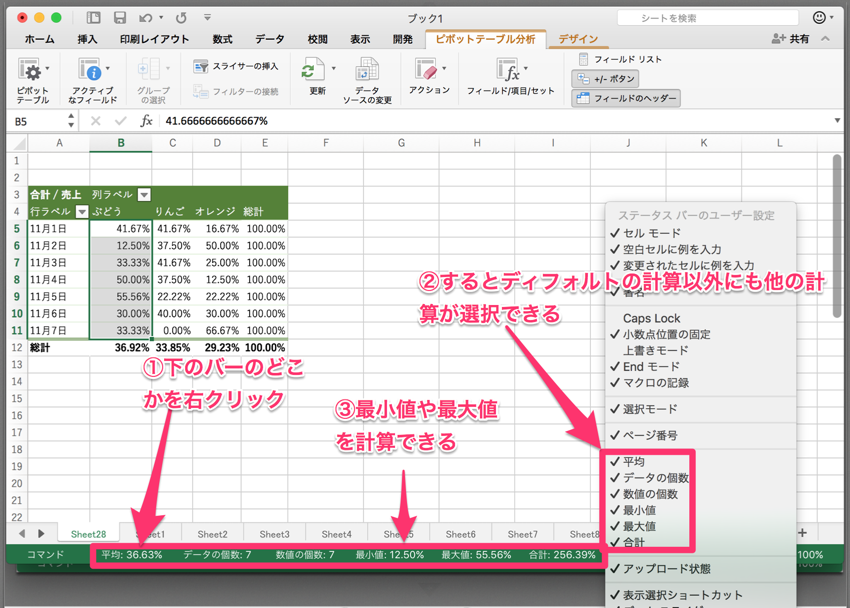
Task: Click the シートを検索 search field
Action: [707, 18]
